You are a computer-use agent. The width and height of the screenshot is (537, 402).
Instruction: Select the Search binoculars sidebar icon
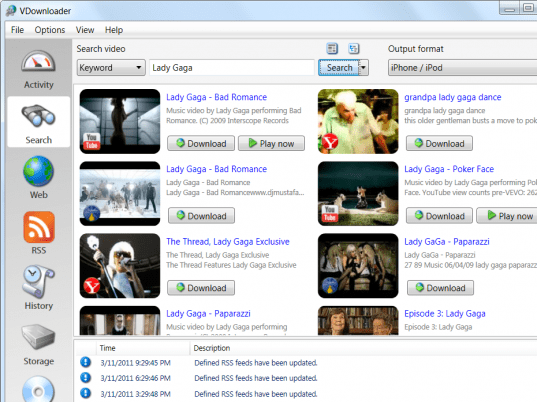(38, 122)
